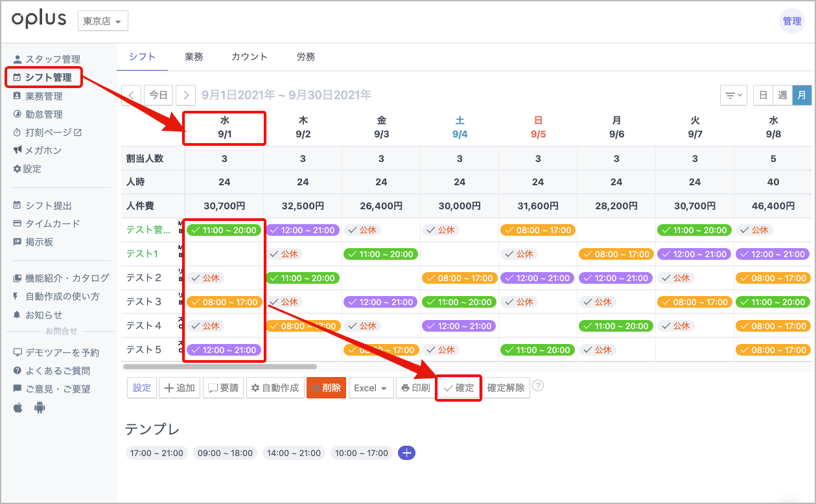
Task: Click the 今日 button
Action: (159, 95)
